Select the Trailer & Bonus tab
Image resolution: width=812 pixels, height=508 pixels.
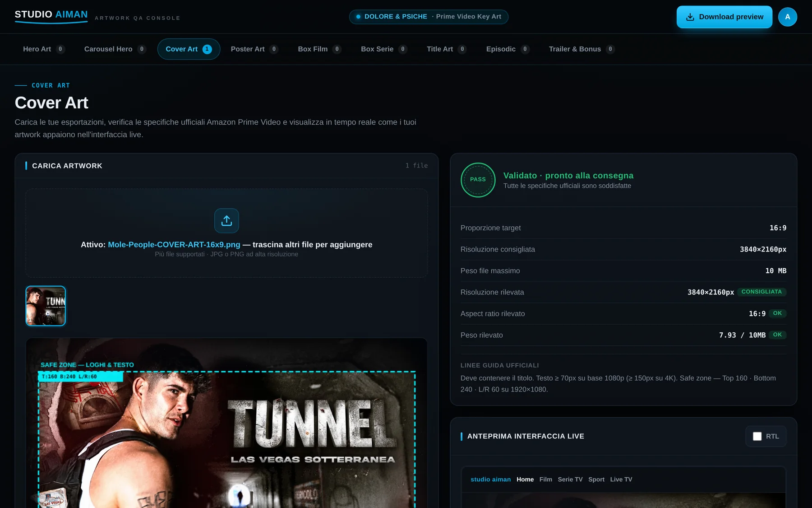pos(581,49)
